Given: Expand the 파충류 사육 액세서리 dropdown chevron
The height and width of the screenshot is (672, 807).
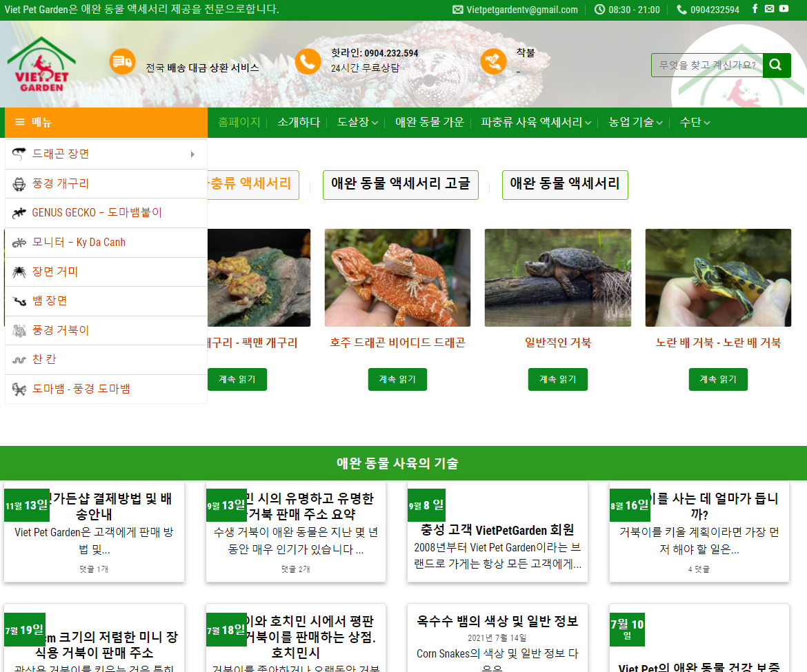Looking at the screenshot, I should tap(588, 123).
